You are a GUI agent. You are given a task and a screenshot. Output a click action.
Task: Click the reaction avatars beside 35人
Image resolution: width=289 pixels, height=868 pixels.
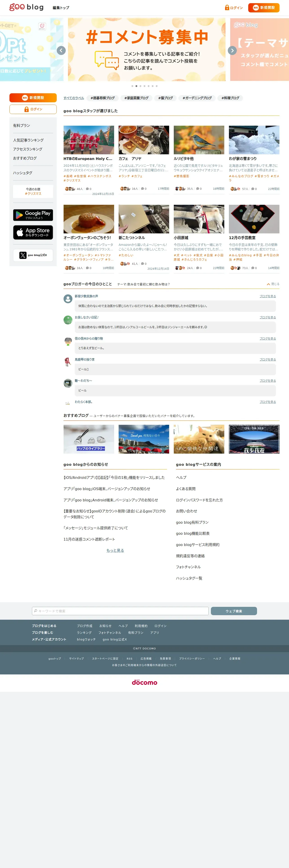coord(180,189)
